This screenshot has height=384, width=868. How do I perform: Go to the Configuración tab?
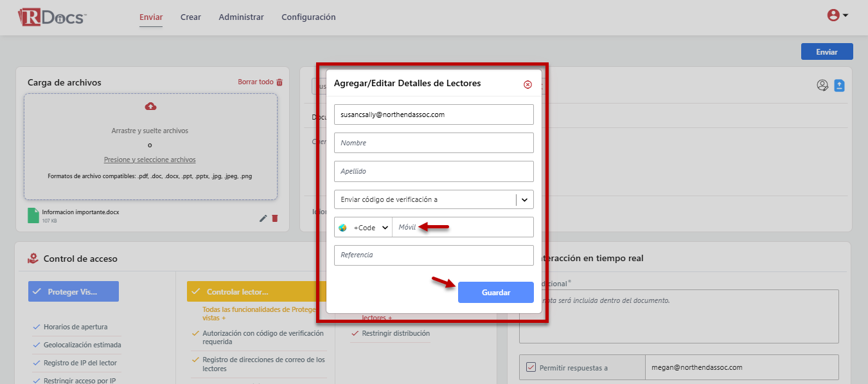coord(308,17)
